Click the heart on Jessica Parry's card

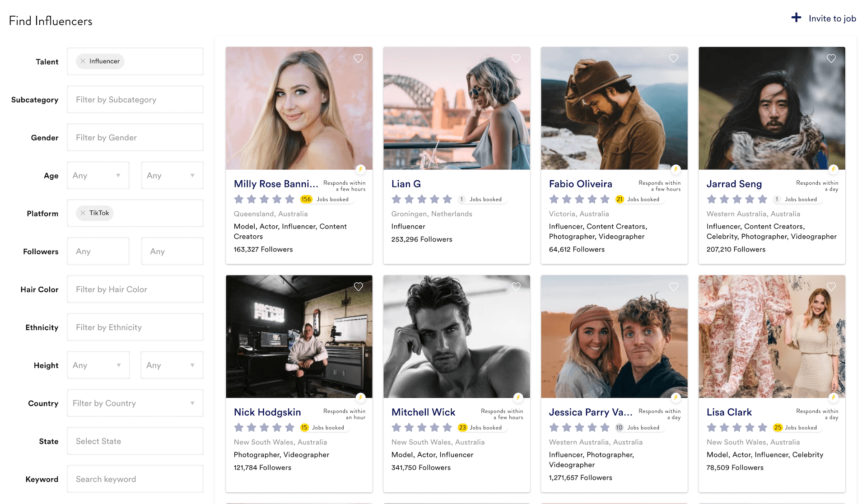tap(673, 286)
